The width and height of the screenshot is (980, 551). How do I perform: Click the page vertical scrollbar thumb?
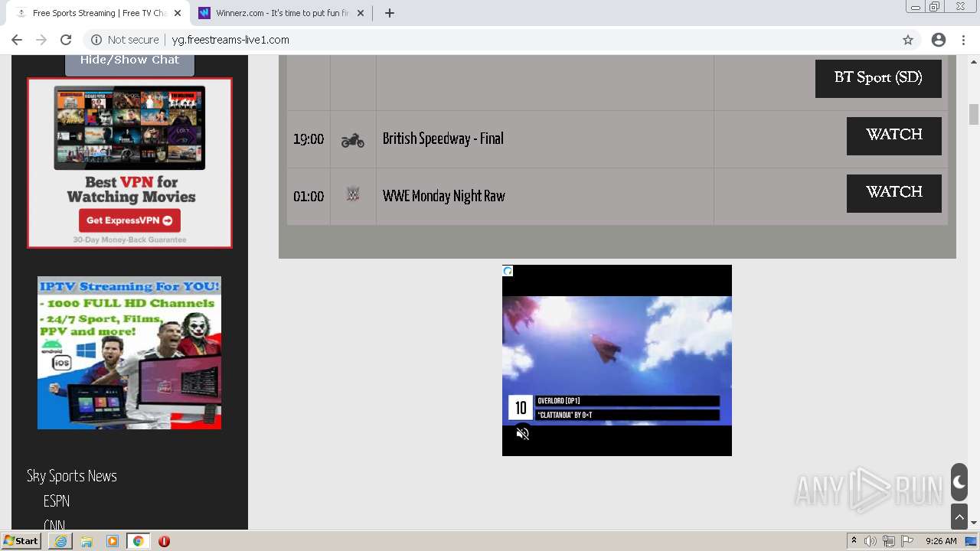974,114
